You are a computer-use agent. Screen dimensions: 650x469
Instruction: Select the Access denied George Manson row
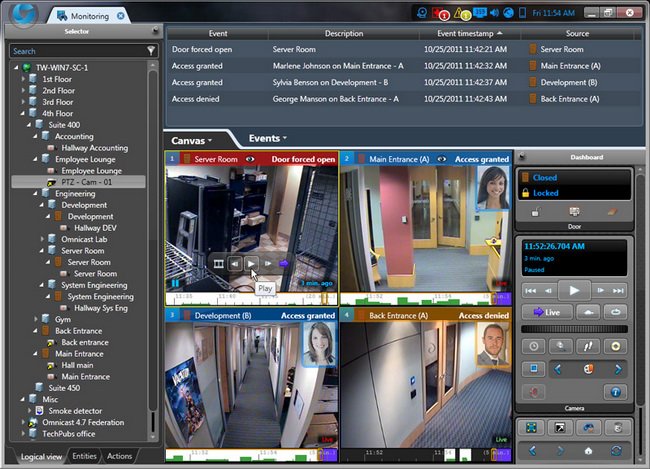404,99
